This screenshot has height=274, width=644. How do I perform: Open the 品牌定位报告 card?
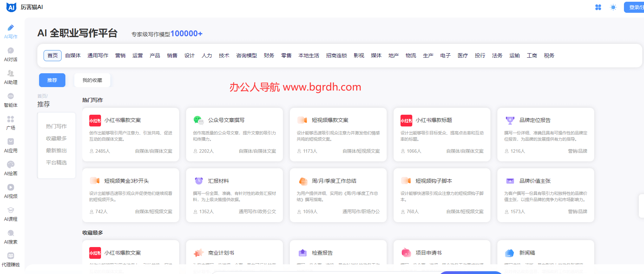click(x=545, y=134)
